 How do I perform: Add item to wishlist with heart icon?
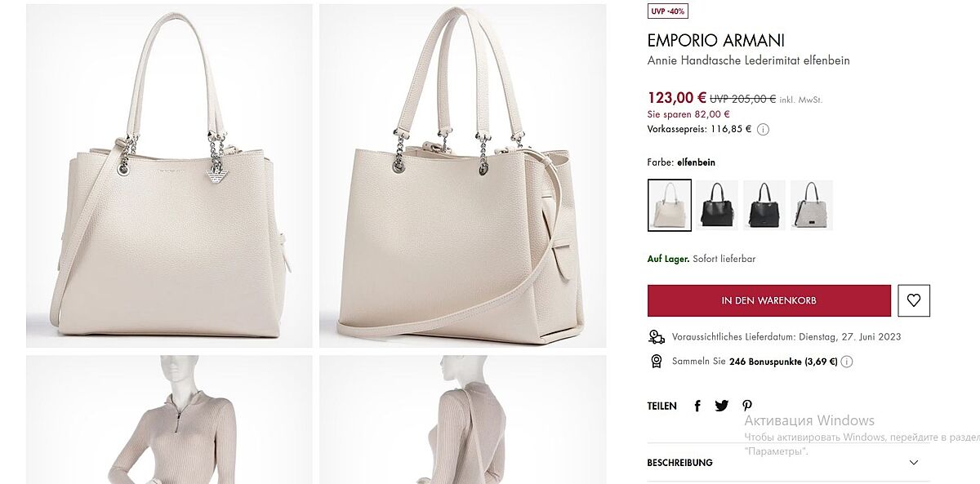(x=913, y=300)
